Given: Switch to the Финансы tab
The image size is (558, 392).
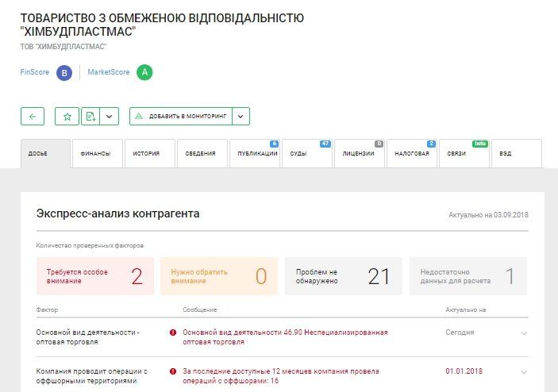Looking at the screenshot, I should point(98,153).
